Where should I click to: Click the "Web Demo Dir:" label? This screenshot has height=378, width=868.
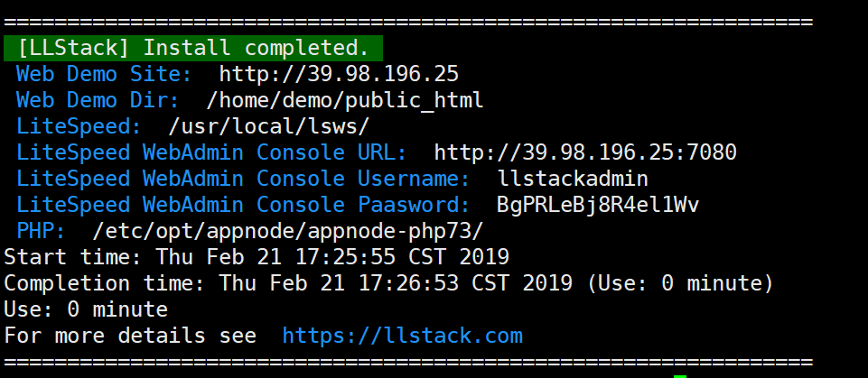tap(98, 100)
